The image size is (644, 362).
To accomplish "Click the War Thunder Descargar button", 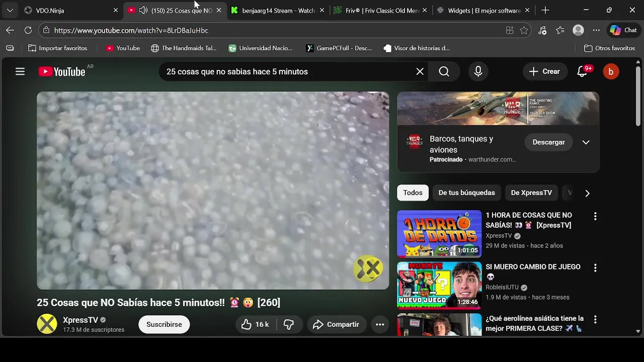I will pos(548,142).
